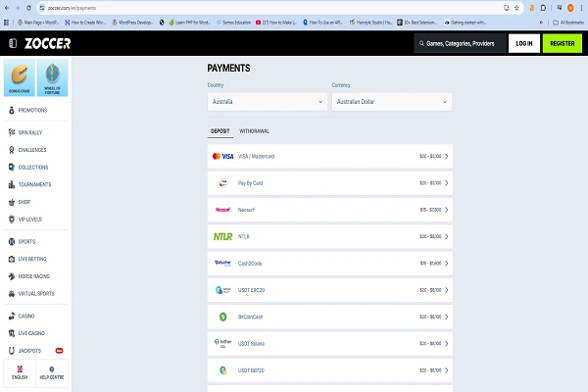Click the USDT BEP20 coin logo
The height and width of the screenshot is (392, 588).
pyautogui.click(x=222, y=370)
